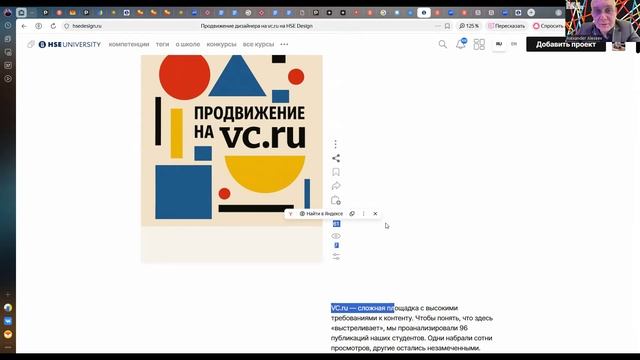Click the small blue square icon below the eye
Viewport: 640px width, 360px height.
pyautogui.click(x=336, y=245)
